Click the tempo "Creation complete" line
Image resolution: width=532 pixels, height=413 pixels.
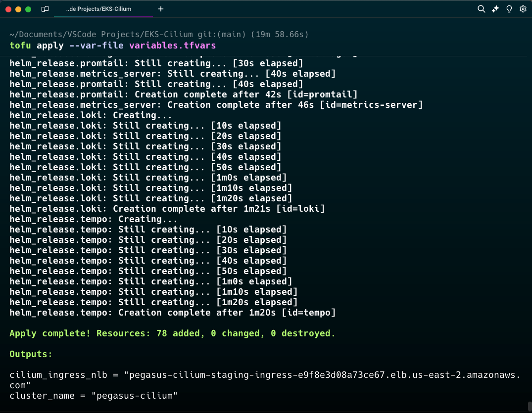tap(172, 313)
